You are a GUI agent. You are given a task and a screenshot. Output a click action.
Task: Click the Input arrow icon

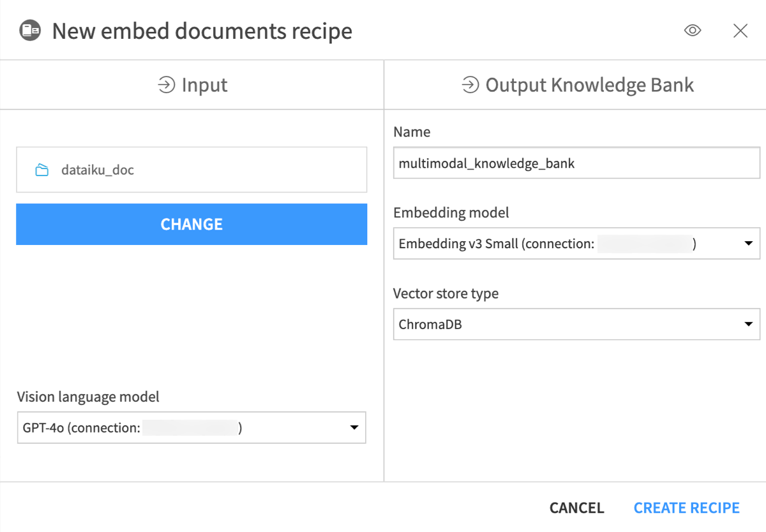coord(167,85)
